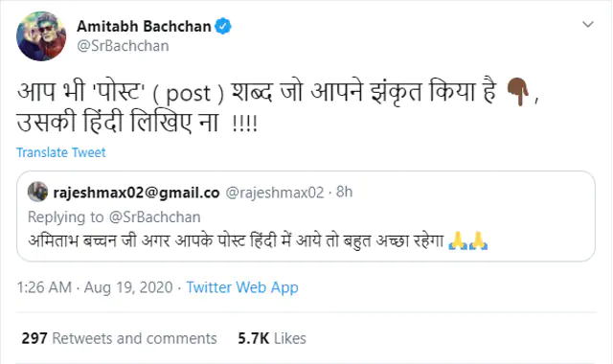The height and width of the screenshot is (364, 613).
Task: Open the @SrBachchan handle under the name
Action: coord(123,46)
